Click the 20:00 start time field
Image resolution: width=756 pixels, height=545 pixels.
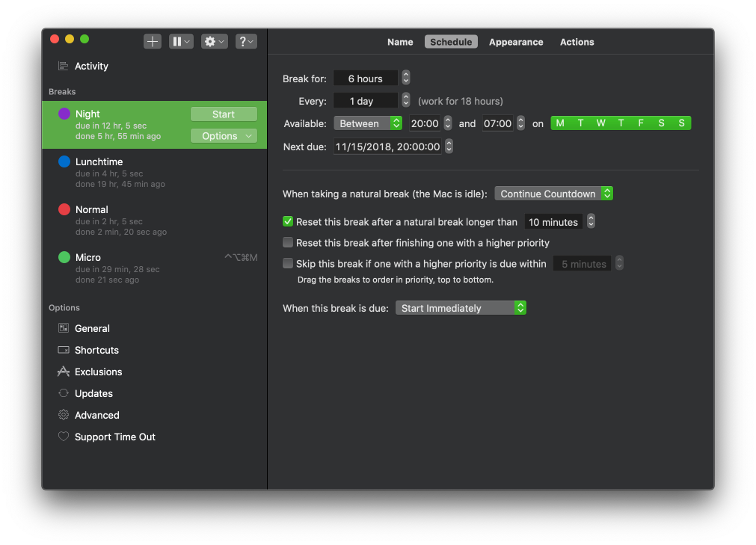pos(425,123)
